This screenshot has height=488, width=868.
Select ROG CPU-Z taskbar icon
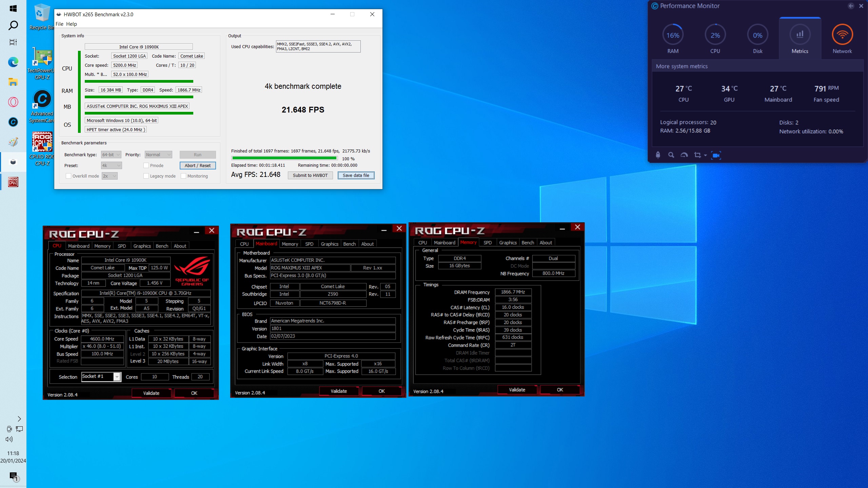(13, 182)
